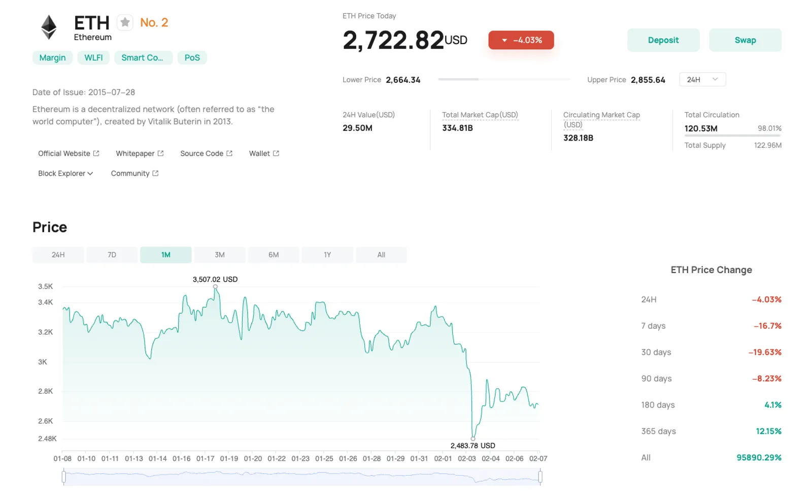Click the Total Circulation progress bar
812x504 pixels.
point(733,136)
